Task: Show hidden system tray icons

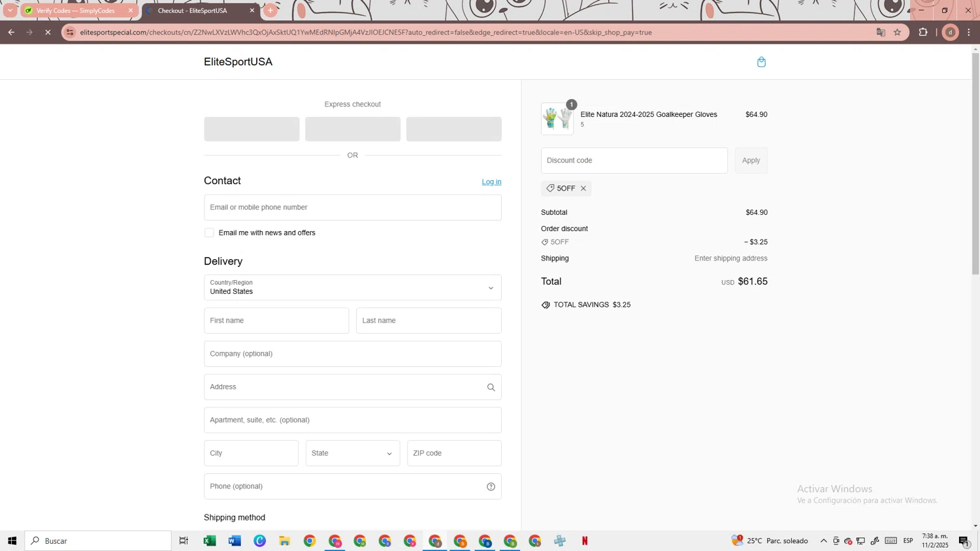Action: click(x=824, y=541)
